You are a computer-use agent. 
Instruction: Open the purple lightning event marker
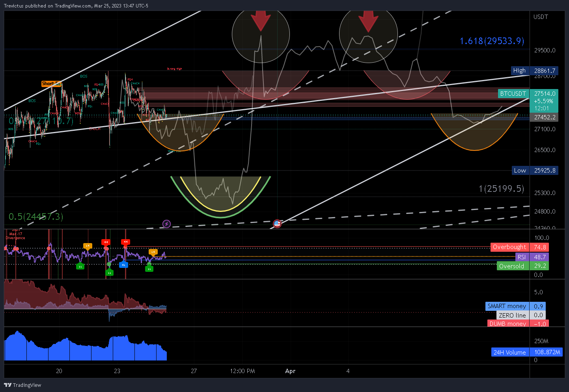tap(166, 224)
